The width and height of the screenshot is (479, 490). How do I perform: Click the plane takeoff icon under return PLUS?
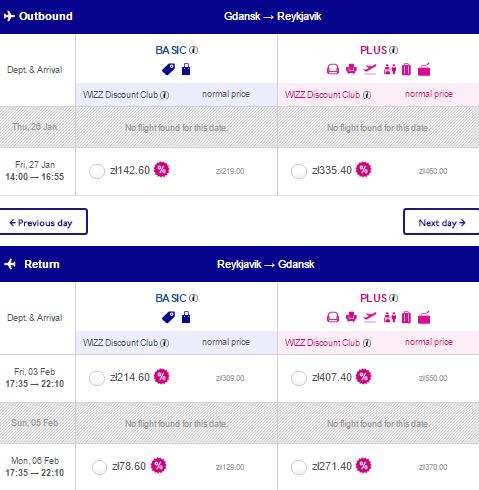tap(370, 317)
